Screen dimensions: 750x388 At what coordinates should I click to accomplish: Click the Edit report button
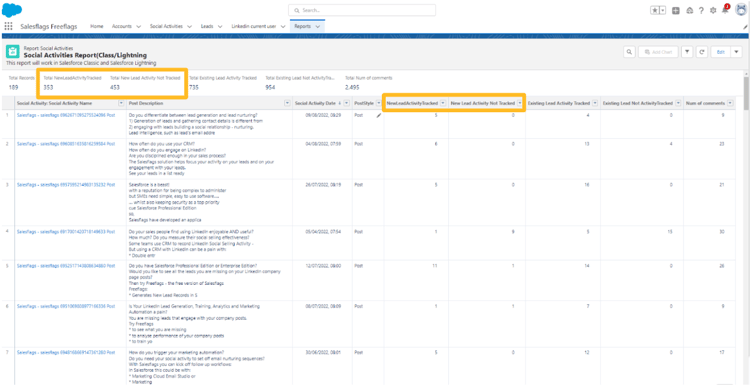coord(720,52)
